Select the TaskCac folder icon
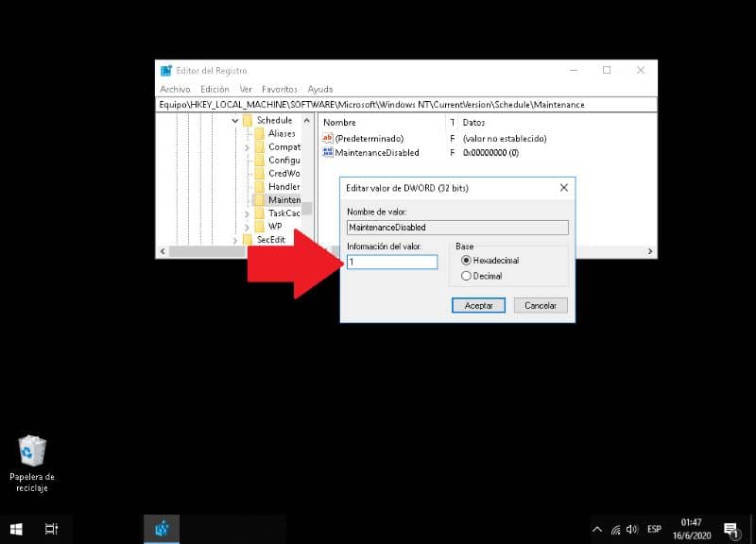This screenshot has height=544, width=756. pyautogui.click(x=259, y=213)
